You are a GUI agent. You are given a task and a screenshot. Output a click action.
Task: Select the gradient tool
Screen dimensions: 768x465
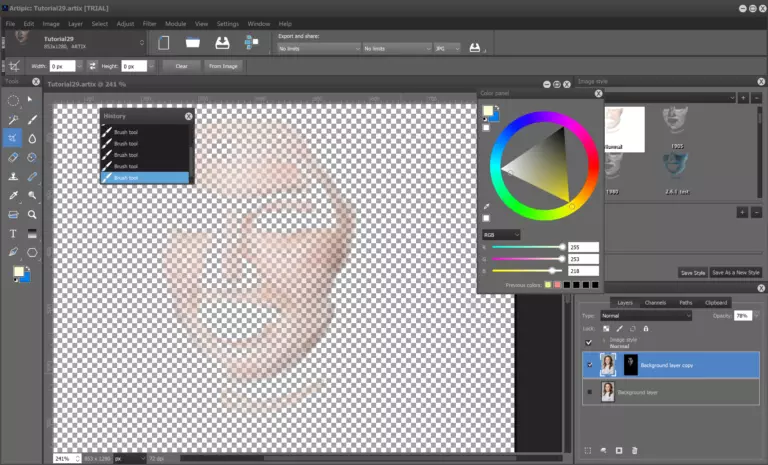point(32,234)
